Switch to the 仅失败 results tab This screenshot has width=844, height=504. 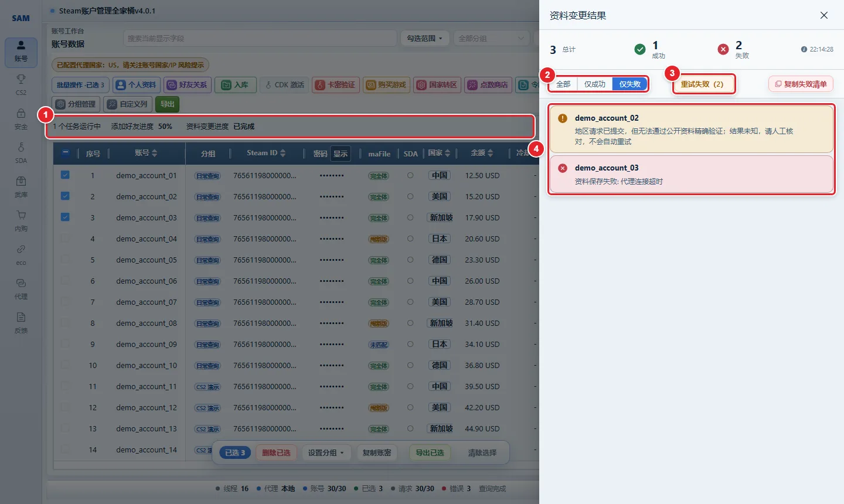coord(630,84)
